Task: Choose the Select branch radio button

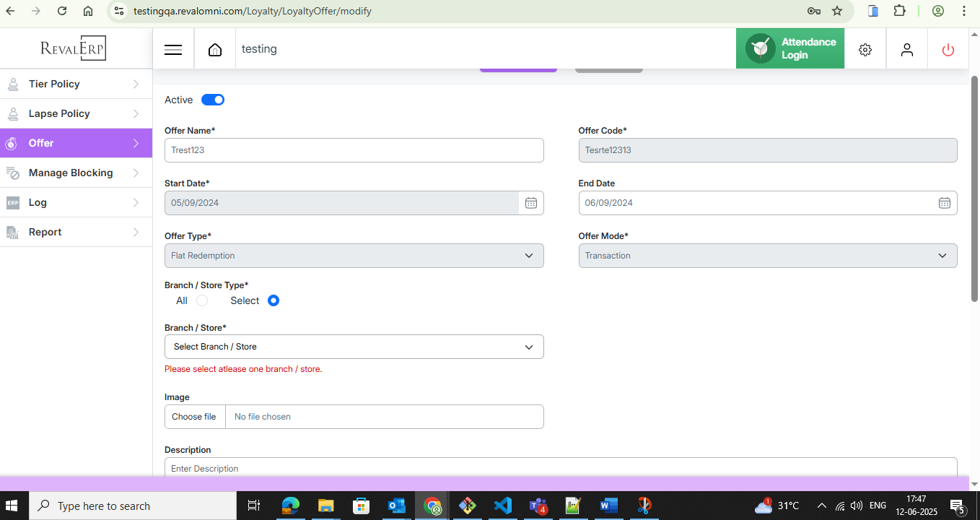Action: click(274, 300)
